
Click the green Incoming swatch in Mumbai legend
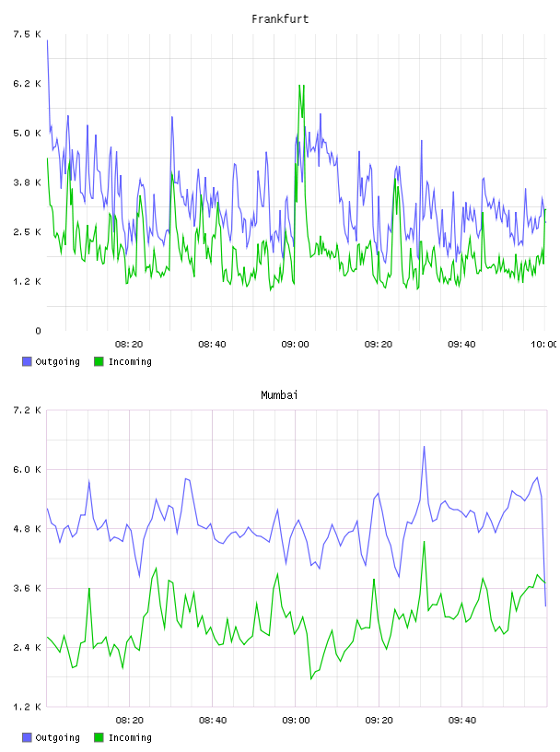pyautogui.click(x=99, y=737)
